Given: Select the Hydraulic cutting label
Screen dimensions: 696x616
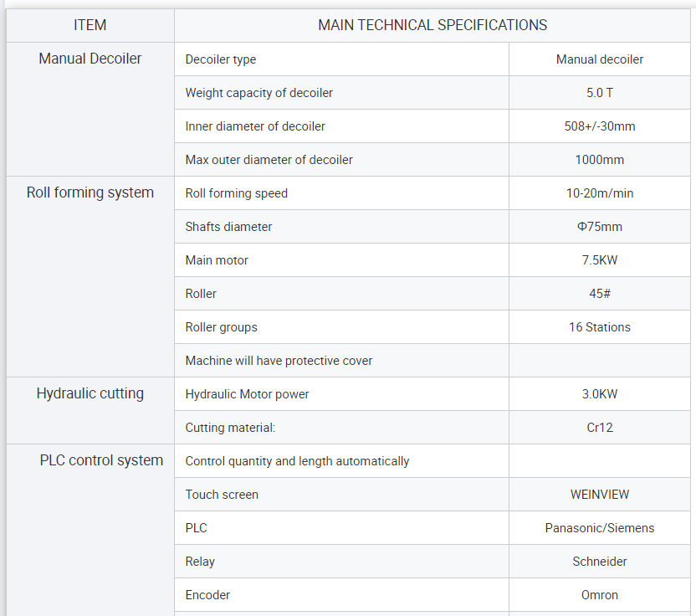Looking at the screenshot, I should point(90,393).
